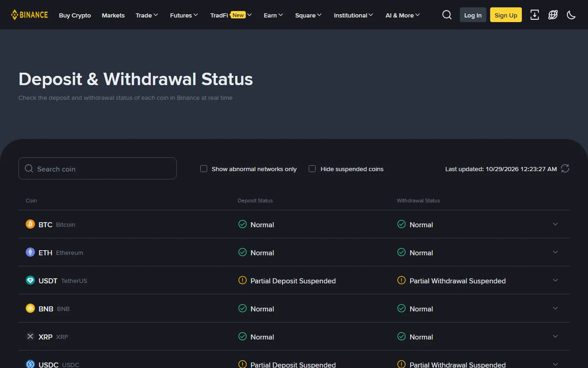Image resolution: width=588 pixels, height=368 pixels.
Task: Enable Show abnormal networks only
Action: [x=204, y=169]
